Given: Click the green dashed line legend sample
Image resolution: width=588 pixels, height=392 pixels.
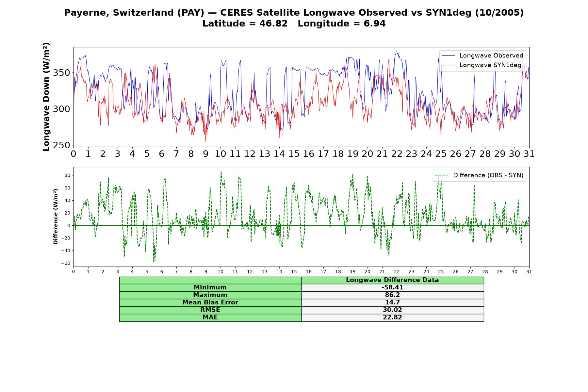Looking at the screenshot, I should (x=442, y=176).
